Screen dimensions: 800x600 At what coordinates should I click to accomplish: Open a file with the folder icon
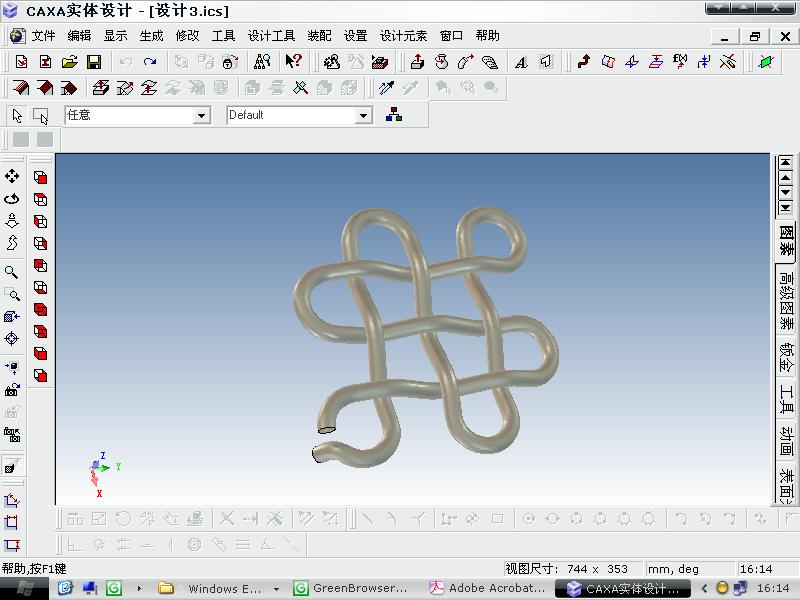[70, 62]
